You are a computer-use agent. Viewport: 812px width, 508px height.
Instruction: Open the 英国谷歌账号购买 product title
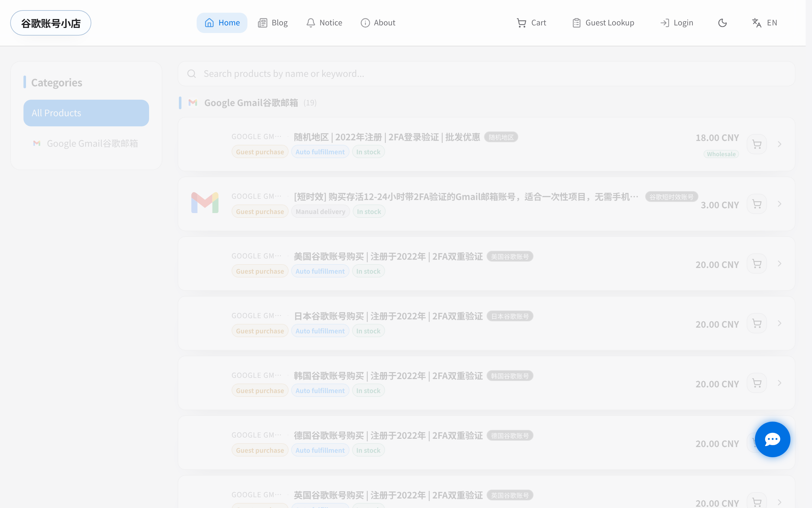coord(388,495)
